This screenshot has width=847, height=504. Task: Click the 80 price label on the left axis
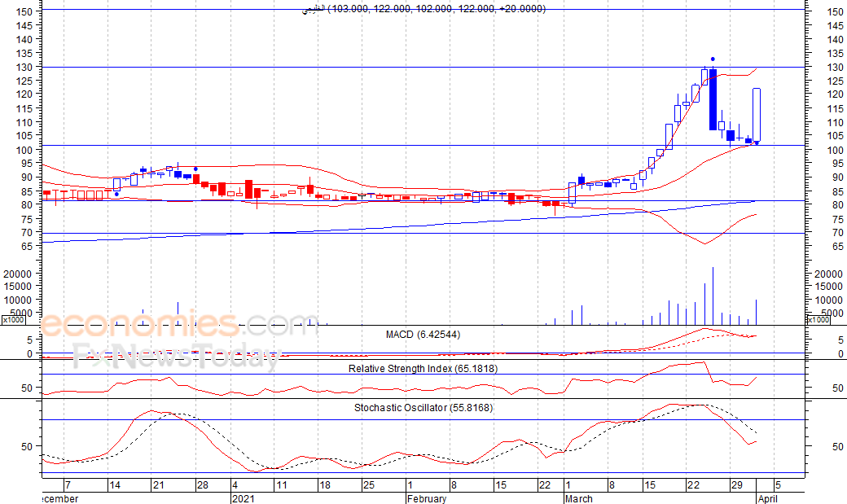tap(28, 204)
